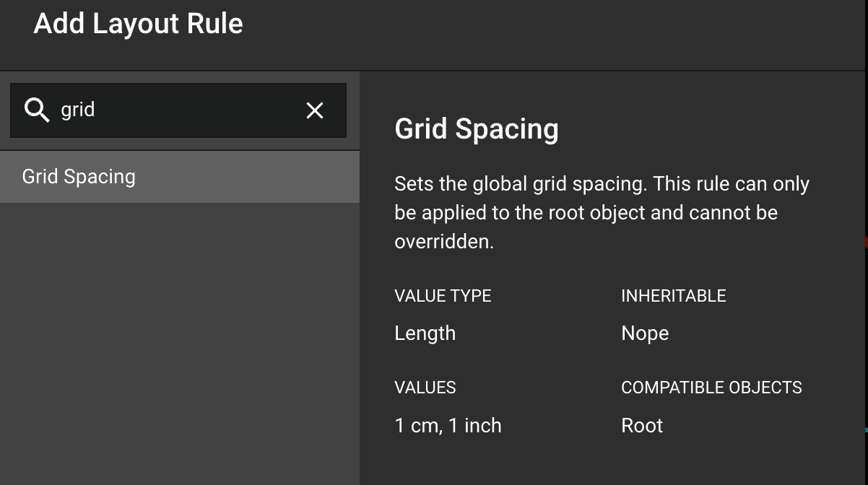Viewport: 868px width, 485px height.
Task: Click the Nope inheritable value
Action: [644, 333]
